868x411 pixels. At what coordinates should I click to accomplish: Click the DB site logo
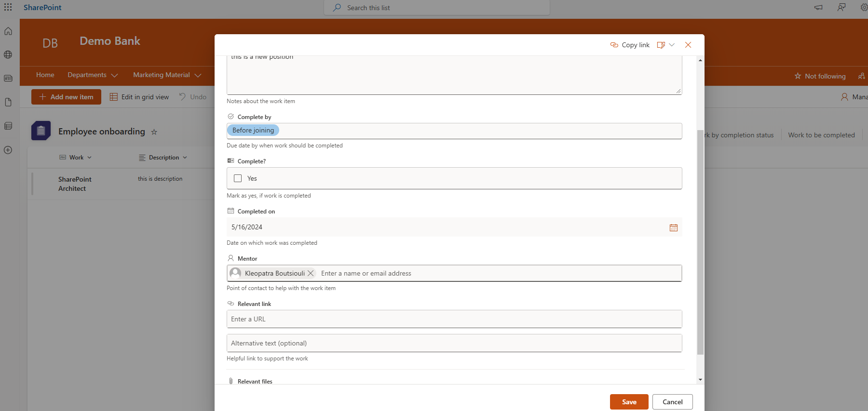50,43
